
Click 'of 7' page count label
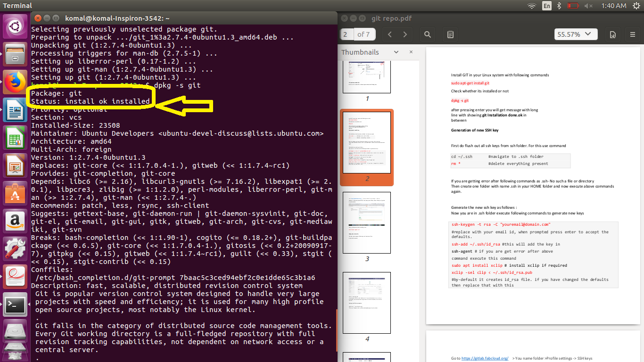click(x=363, y=34)
